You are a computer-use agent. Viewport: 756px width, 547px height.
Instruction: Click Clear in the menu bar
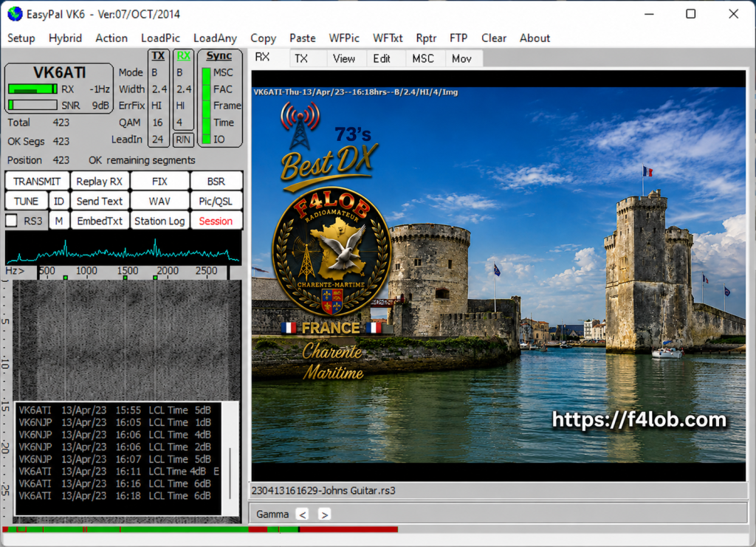[494, 38]
